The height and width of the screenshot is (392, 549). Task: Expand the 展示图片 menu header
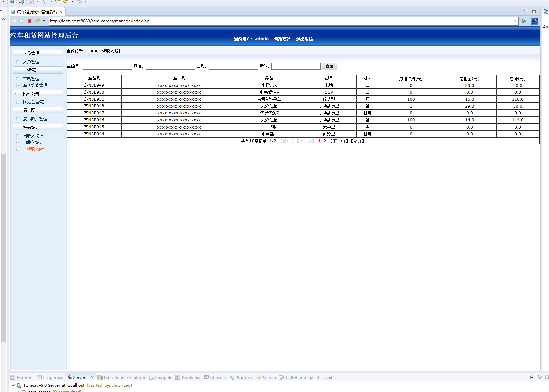[x=38, y=110]
